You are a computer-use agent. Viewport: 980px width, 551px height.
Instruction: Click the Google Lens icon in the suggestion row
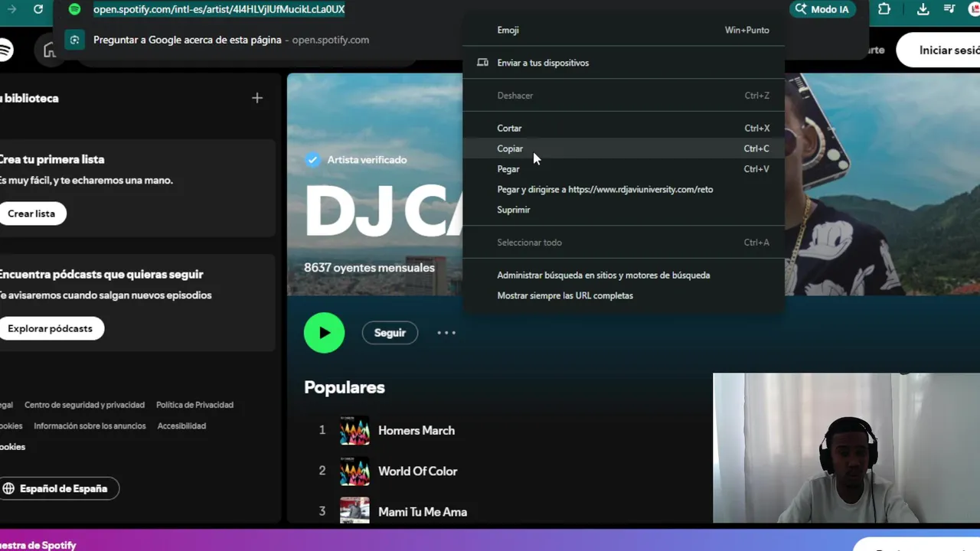point(74,40)
